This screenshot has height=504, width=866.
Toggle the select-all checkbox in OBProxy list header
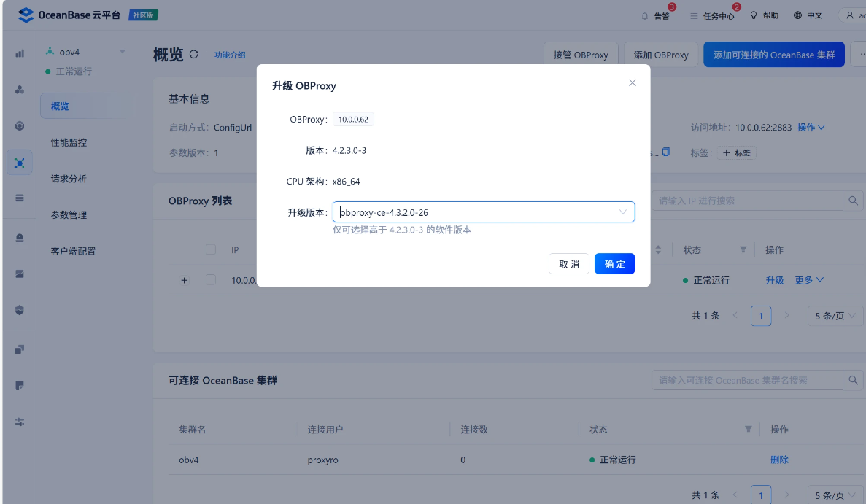[x=211, y=249]
